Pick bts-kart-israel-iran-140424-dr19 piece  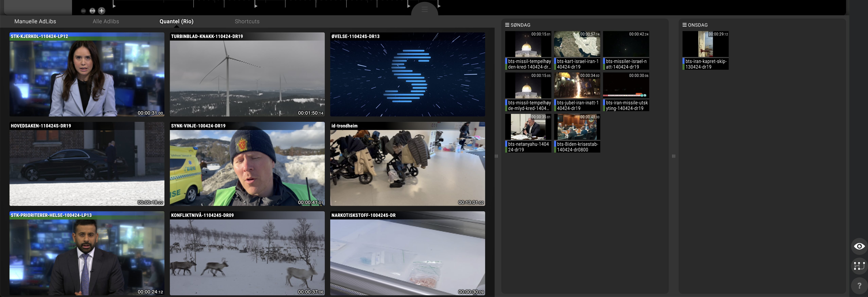pyautogui.click(x=577, y=51)
